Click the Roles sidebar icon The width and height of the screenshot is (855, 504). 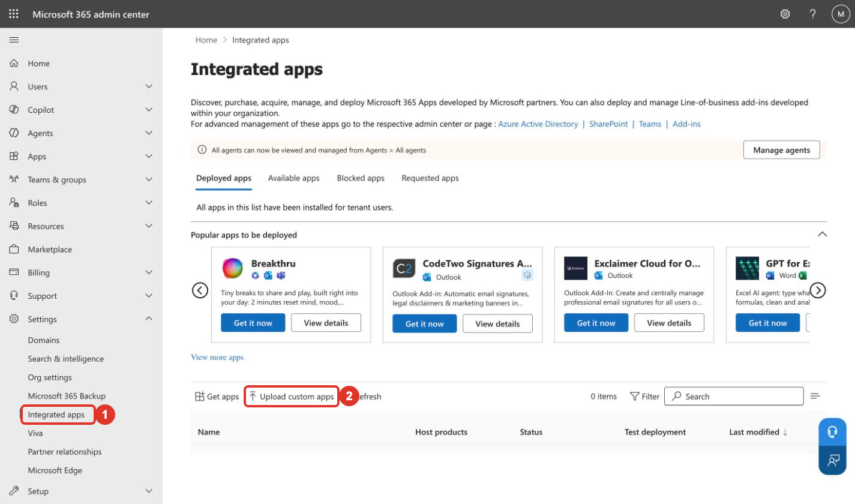[x=14, y=203]
